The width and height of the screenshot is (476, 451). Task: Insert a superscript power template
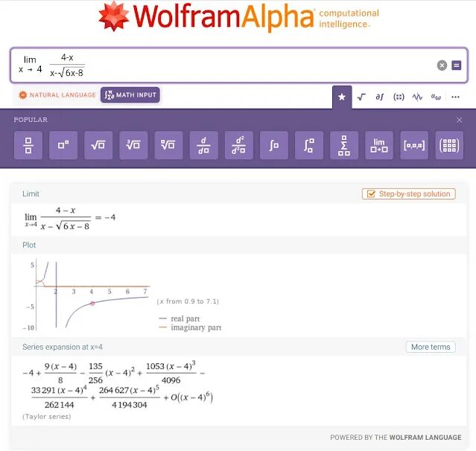63,145
